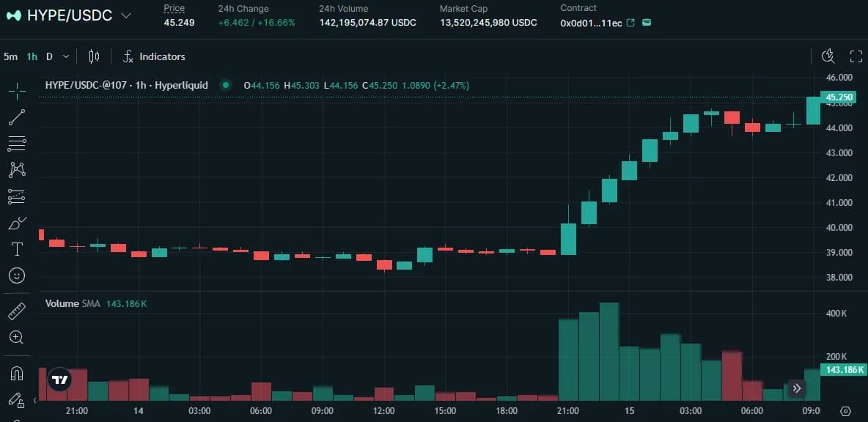Image resolution: width=868 pixels, height=422 pixels.
Task: Click the 15 date label on time axis
Action: click(x=629, y=411)
